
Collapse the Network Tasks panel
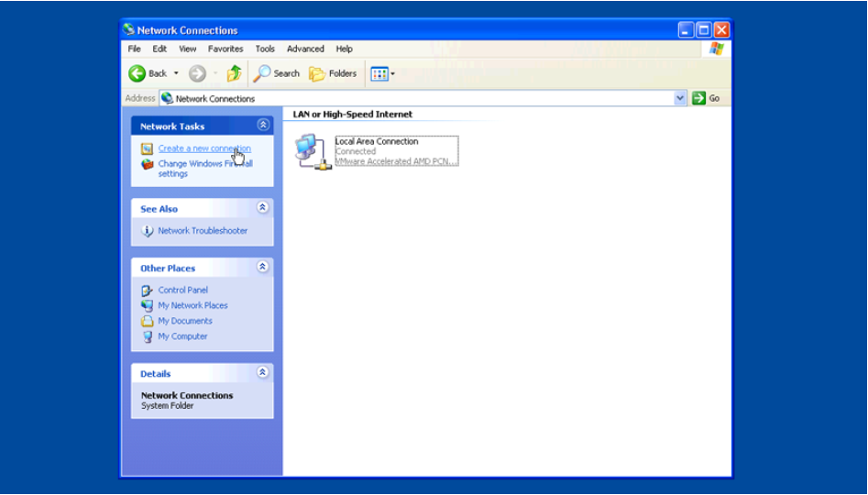click(x=263, y=126)
